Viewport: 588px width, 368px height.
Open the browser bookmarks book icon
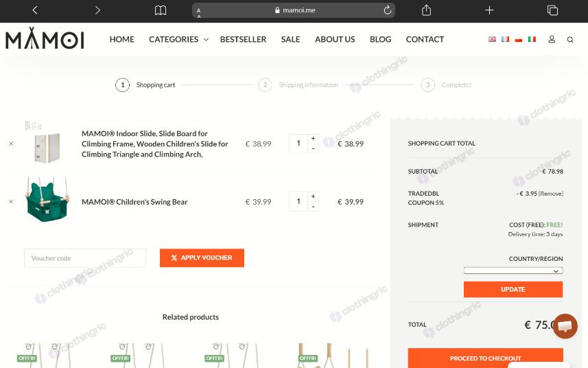pyautogui.click(x=161, y=10)
